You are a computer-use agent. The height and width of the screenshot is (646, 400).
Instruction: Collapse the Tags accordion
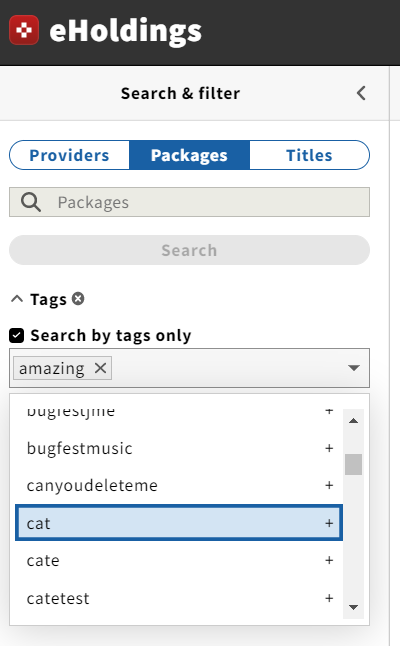[17, 299]
